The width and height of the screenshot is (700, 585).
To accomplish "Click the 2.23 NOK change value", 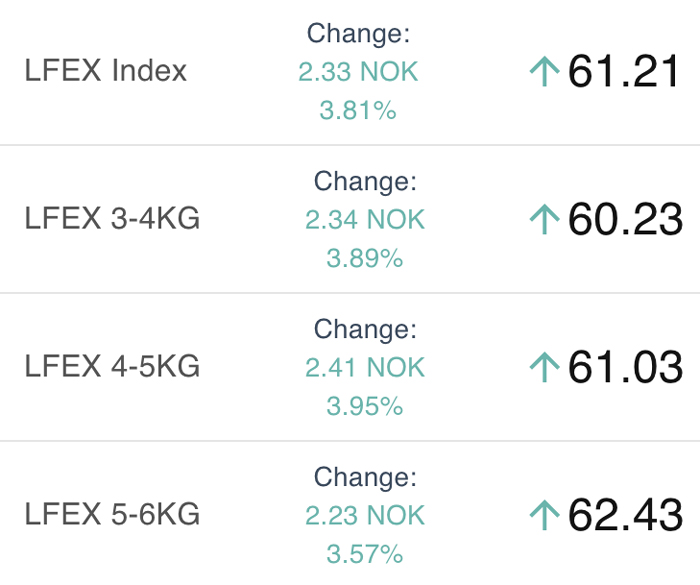I will pos(365,515).
